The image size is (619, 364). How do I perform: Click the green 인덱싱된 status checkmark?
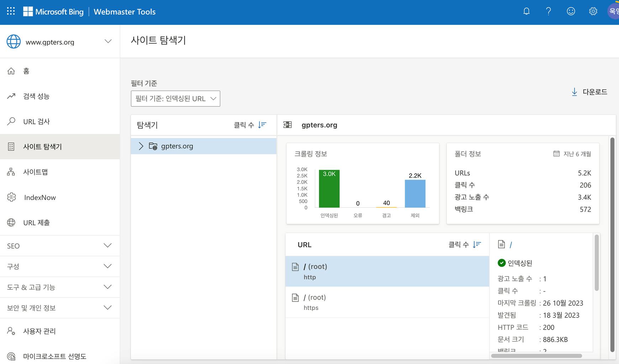[502, 263]
